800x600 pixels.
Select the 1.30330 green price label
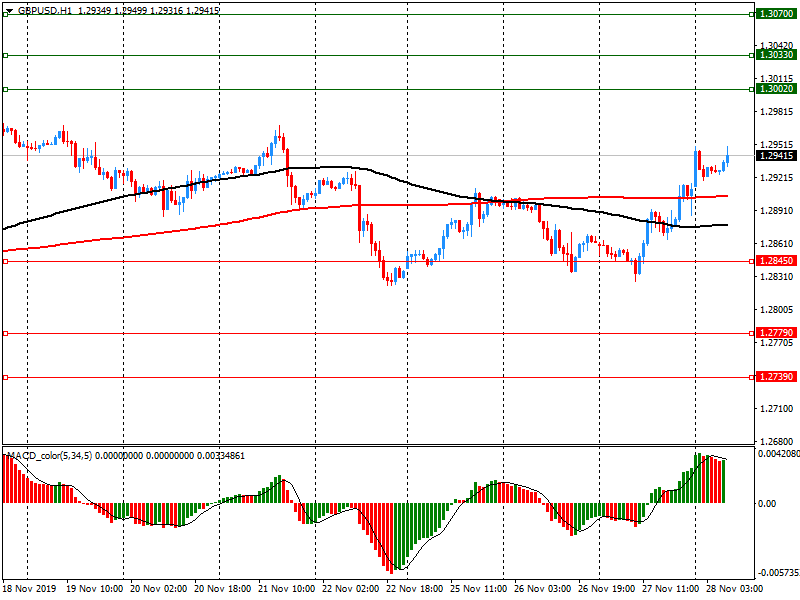(x=776, y=56)
